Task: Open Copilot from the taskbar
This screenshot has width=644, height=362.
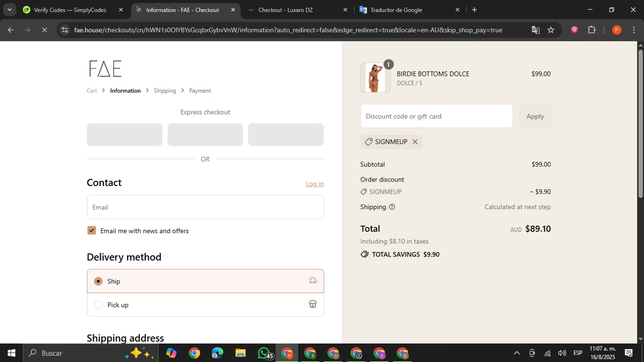Action: coord(171,353)
